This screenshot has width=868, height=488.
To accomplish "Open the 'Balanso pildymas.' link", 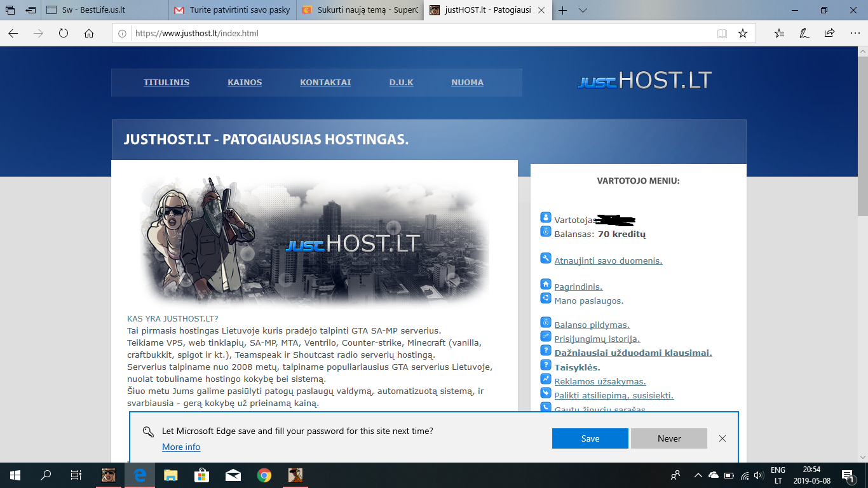I will (x=592, y=325).
